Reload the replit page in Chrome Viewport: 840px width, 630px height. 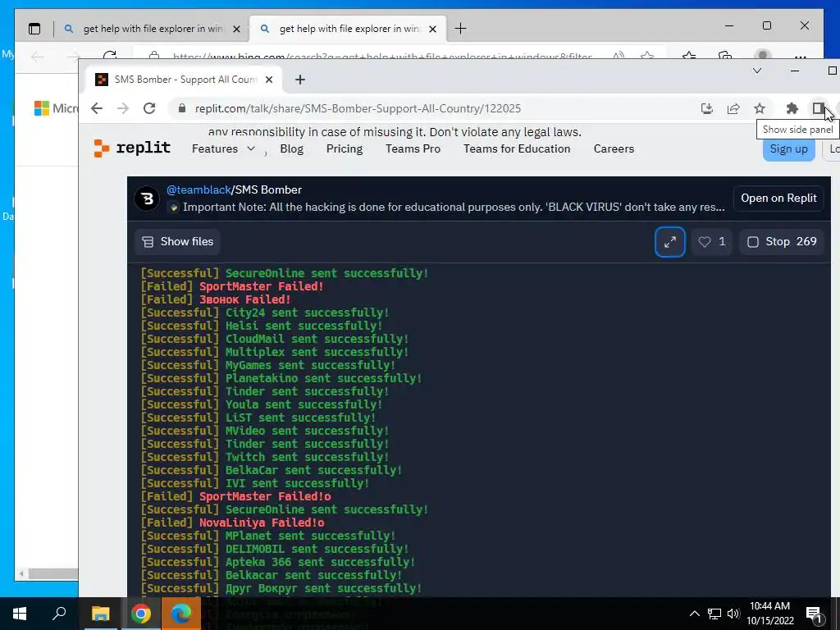point(149,109)
